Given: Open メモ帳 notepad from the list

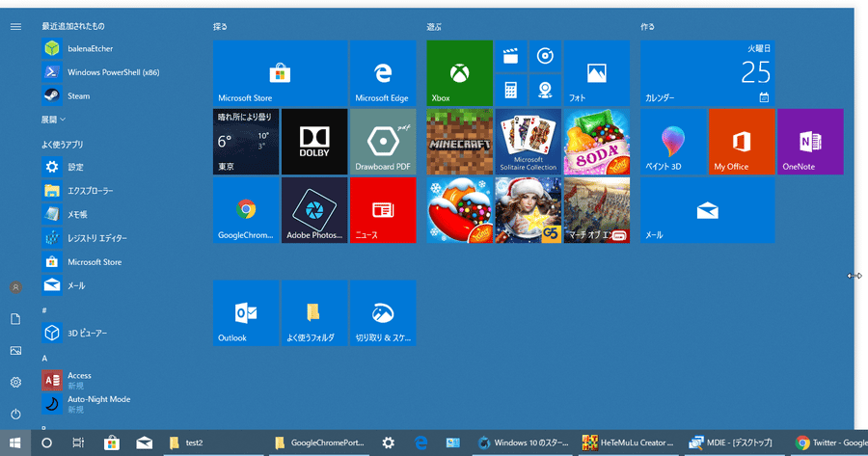Looking at the screenshot, I should click(119, 215).
